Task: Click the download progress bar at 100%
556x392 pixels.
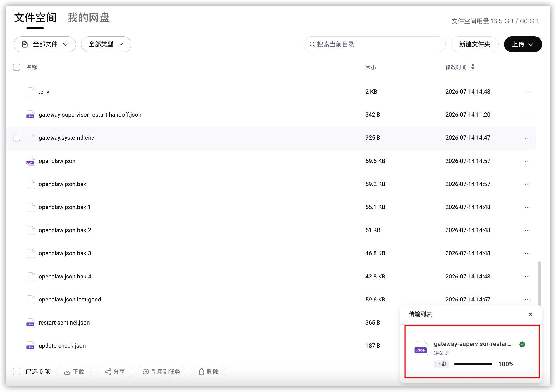Action: pos(473,364)
